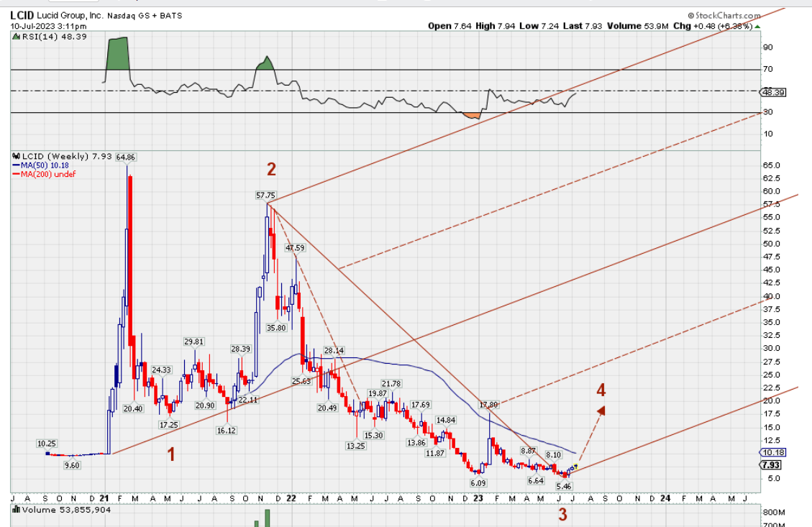812x527 pixels.
Task: Click the LCID ticker symbol in the header
Action: point(22,14)
